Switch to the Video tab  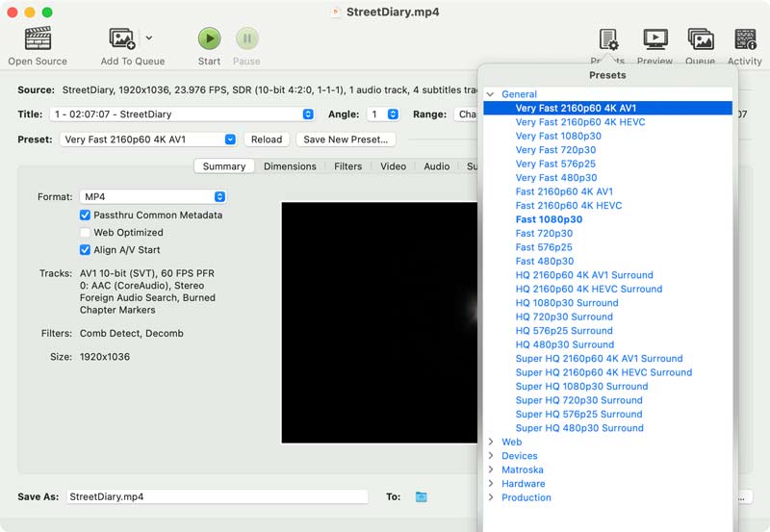tap(393, 166)
